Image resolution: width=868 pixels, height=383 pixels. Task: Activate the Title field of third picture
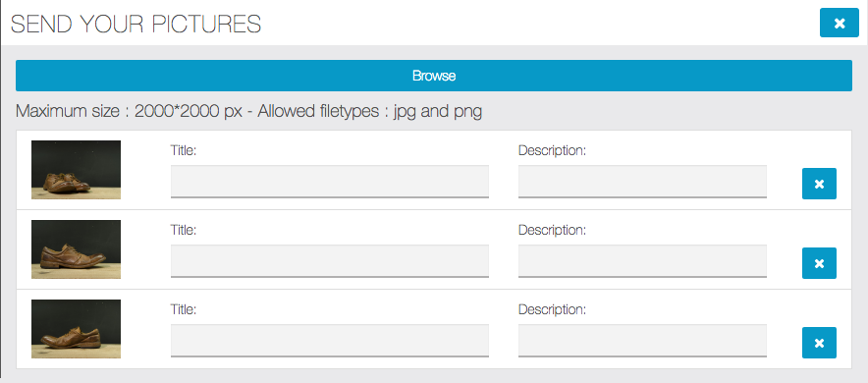[x=329, y=341]
